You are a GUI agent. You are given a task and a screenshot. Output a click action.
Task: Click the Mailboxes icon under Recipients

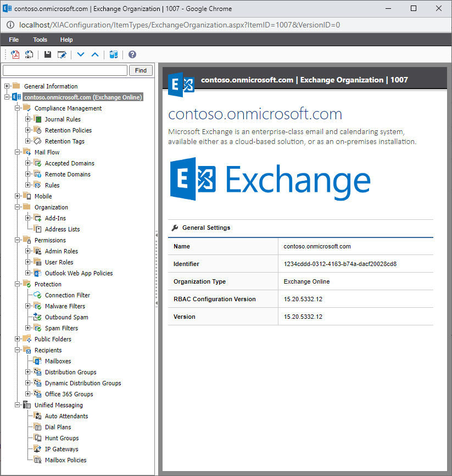coord(37,361)
